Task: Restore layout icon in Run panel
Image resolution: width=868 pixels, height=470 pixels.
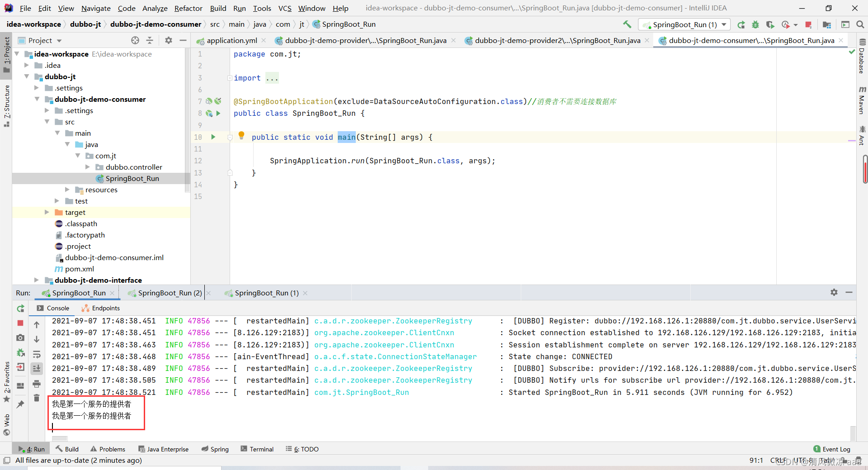Action: tap(20, 385)
